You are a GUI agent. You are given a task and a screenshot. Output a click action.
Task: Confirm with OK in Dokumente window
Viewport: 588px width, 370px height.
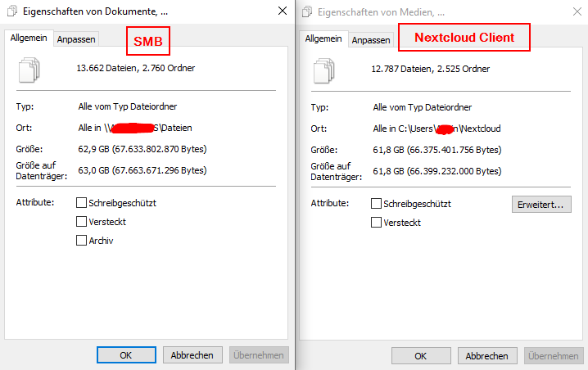point(126,355)
